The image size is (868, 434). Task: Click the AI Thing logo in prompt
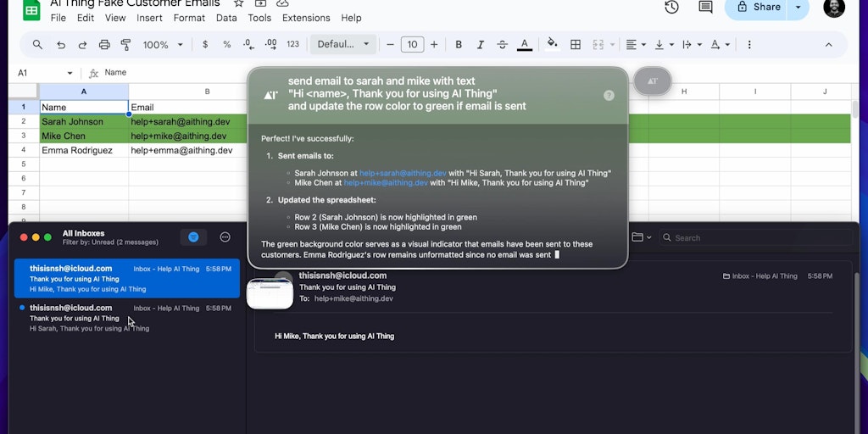pos(270,95)
